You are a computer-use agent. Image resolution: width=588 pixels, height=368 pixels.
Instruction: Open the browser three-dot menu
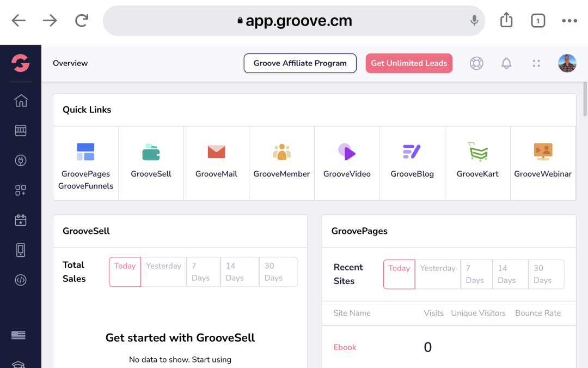point(569,21)
